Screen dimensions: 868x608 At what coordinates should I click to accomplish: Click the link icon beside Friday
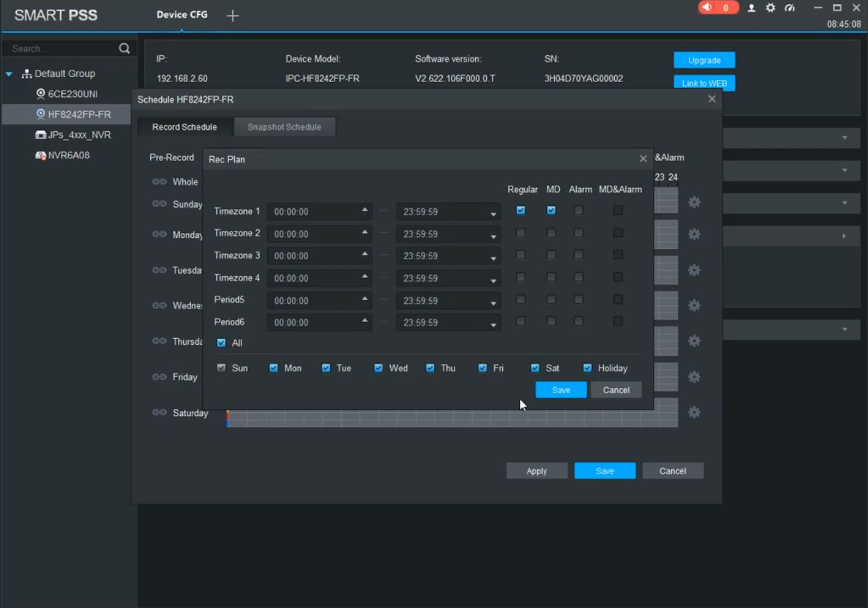coord(159,376)
